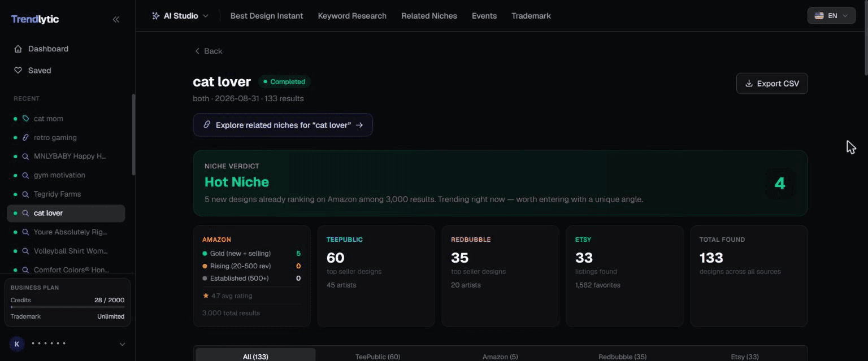
Task: Switch to the Amazon (5) tab
Action: point(500,356)
